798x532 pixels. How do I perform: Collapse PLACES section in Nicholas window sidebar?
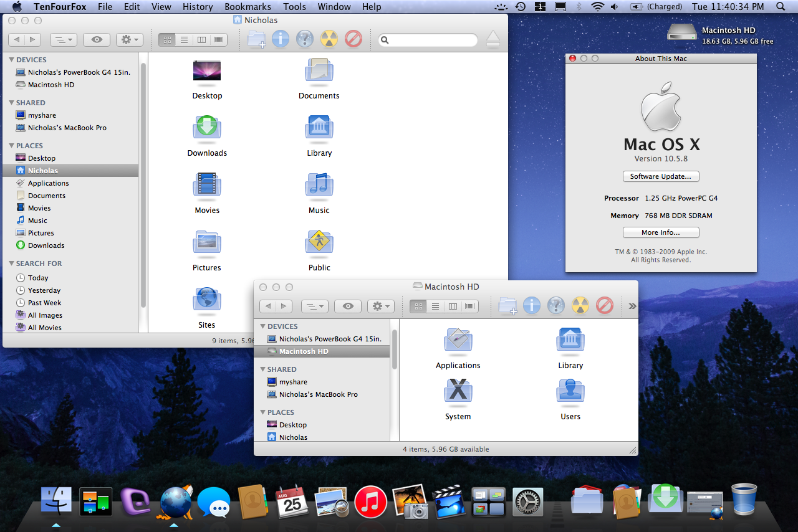[x=12, y=146]
